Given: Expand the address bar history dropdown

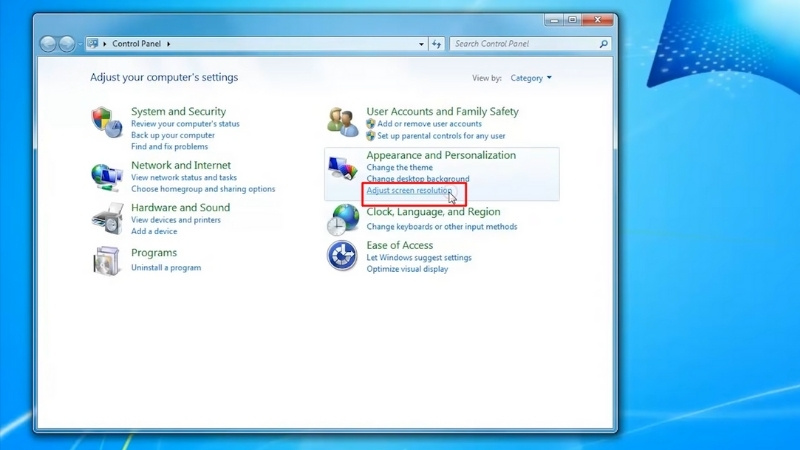Looking at the screenshot, I should point(421,44).
